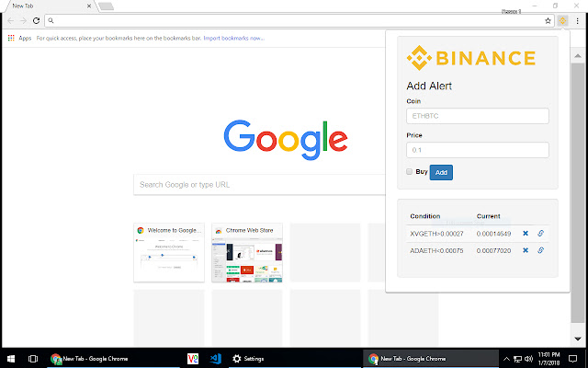The width and height of the screenshot is (588, 368).
Task: Click the Condition column header
Action: (424, 216)
